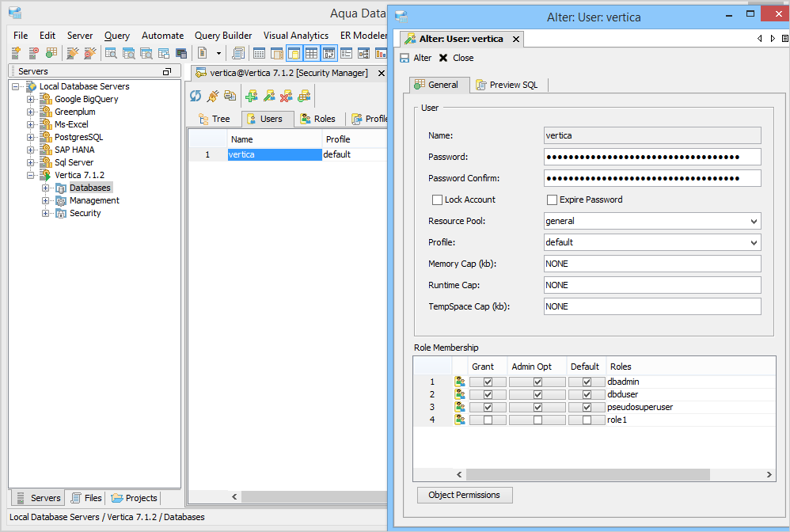Viewport: 790px width, 532px height.
Task: Click the user permissions grid icon in Security toolbar
Action: coord(304,96)
